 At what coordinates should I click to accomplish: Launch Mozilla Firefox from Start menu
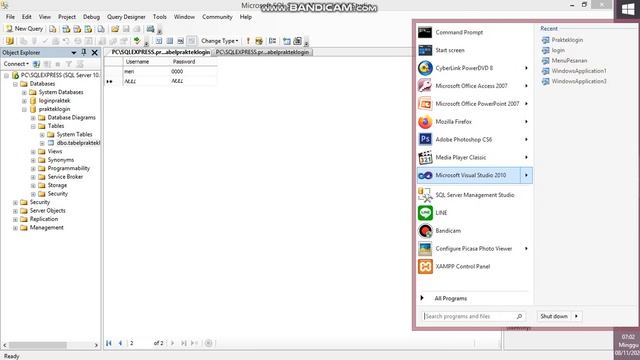[x=473, y=122]
